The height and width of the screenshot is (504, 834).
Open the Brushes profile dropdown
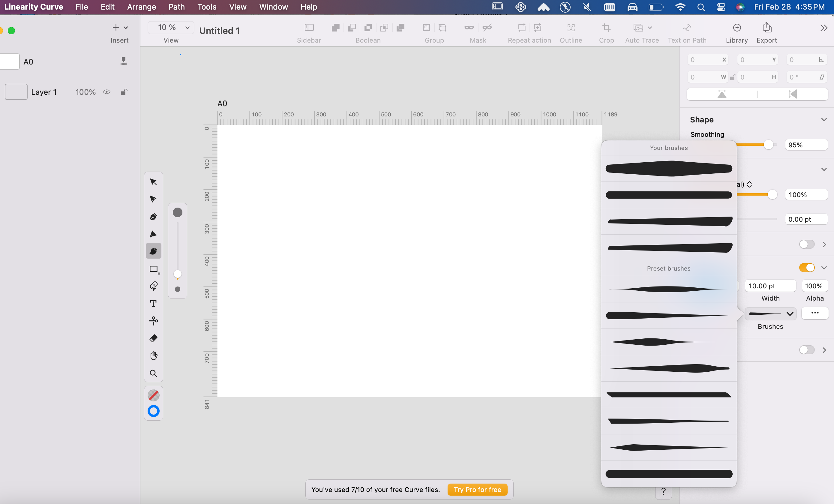[771, 314]
